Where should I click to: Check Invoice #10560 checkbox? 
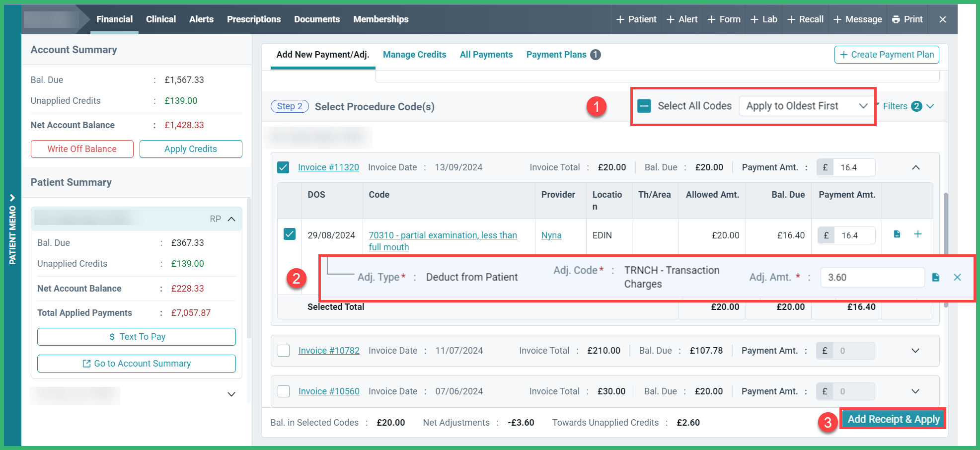pos(284,391)
